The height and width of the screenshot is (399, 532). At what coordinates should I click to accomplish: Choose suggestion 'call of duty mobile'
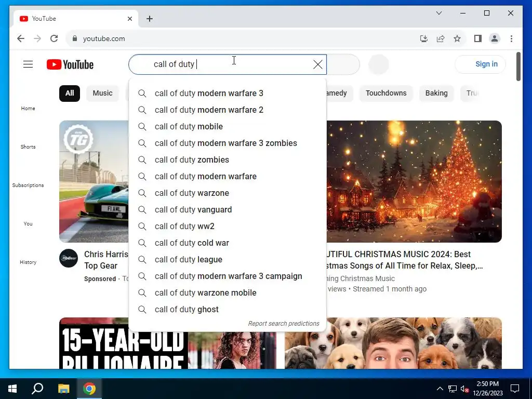coord(228,127)
